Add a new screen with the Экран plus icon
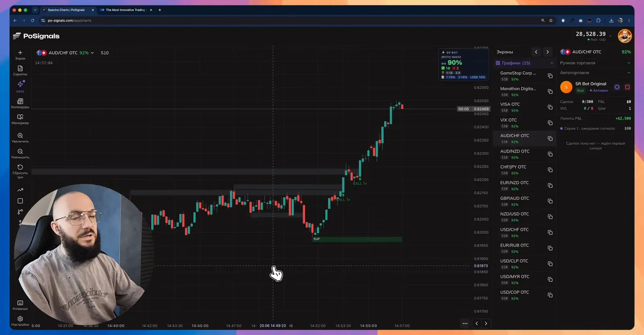The width and height of the screenshot is (644, 335). click(20, 55)
